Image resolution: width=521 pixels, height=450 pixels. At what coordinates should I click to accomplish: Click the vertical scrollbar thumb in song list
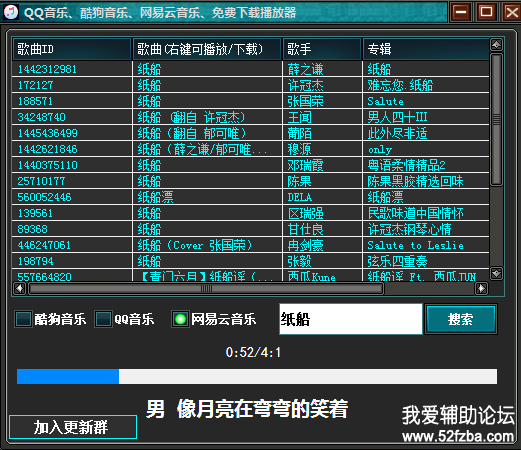[496, 119]
